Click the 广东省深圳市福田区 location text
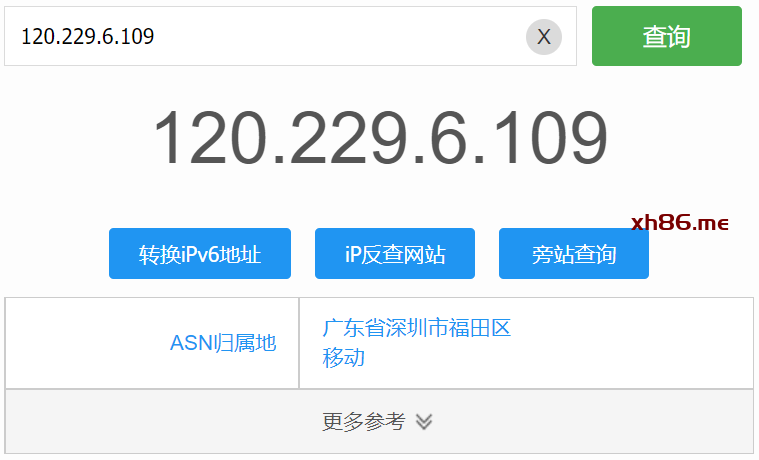The height and width of the screenshot is (460, 759). click(417, 328)
